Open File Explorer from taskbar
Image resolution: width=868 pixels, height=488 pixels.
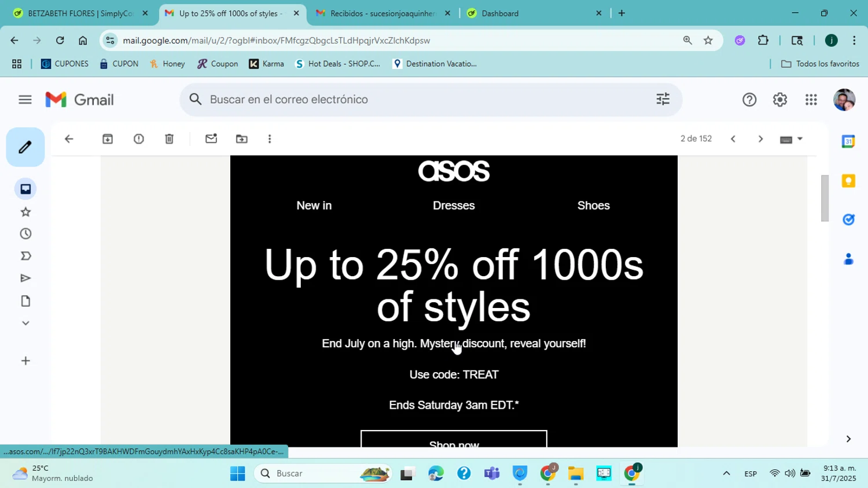tap(576, 474)
